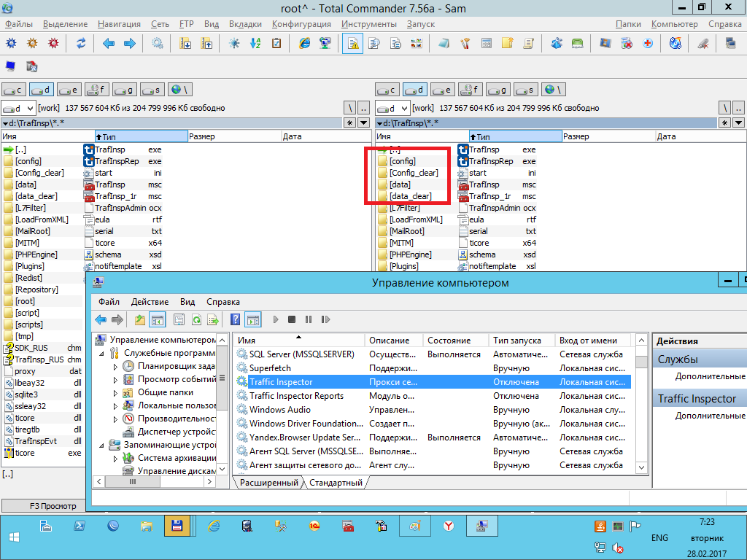Open the right panel directory history arrow
The height and width of the screenshot is (560, 747).
pyautogui.click(x=738, y=122)
